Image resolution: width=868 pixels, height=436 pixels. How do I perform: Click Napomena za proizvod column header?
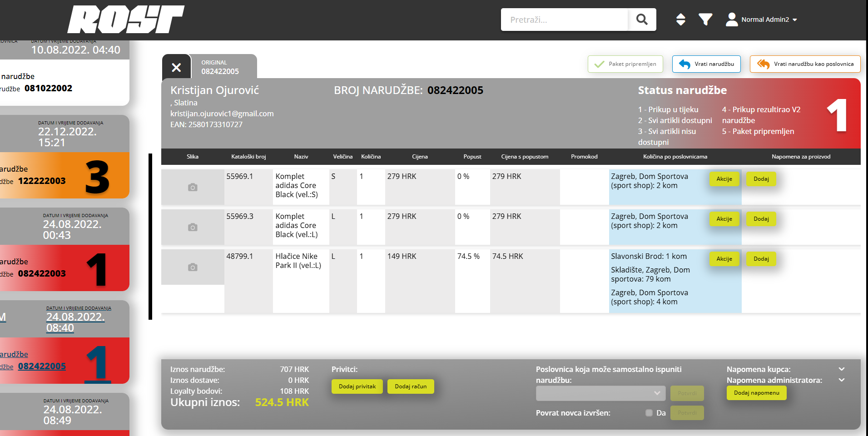click(x=801, y=157)
